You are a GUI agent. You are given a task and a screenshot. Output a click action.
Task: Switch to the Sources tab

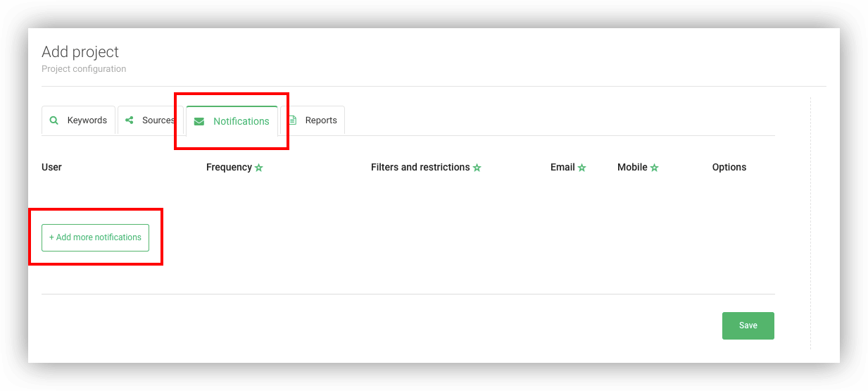click(x=151, y=120)
